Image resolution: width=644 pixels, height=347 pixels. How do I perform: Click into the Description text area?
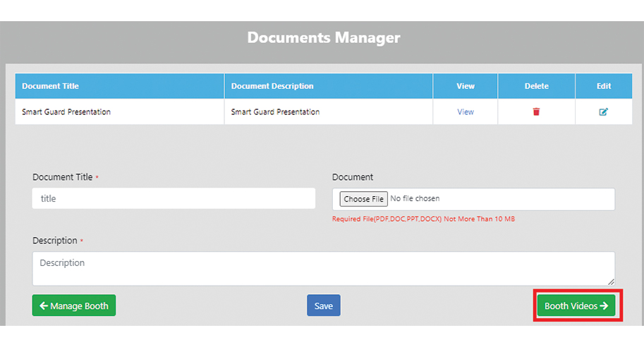click(x=323, y=268)
